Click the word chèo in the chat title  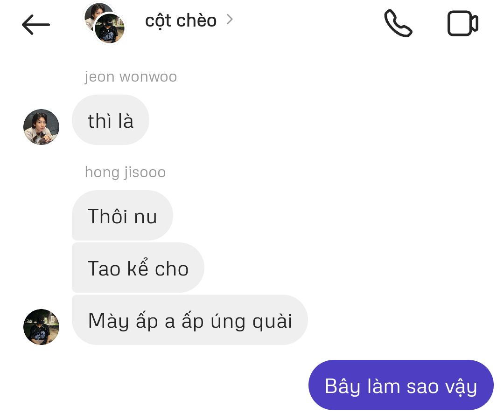[x=196, y=20]
